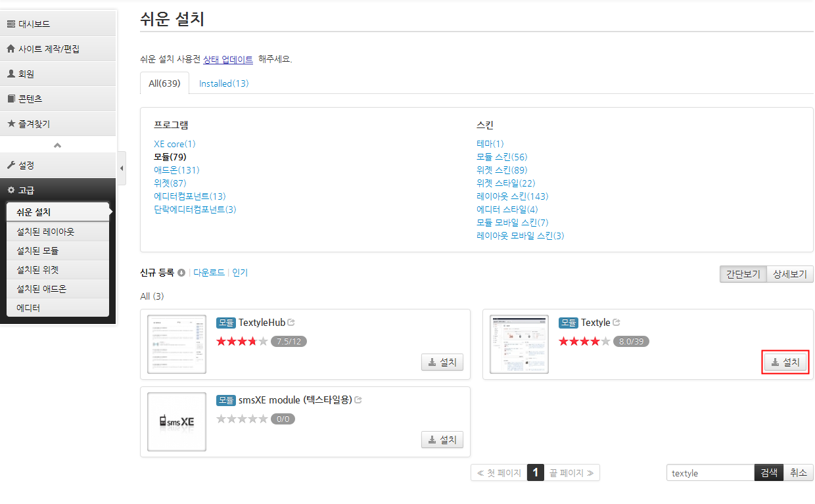Collapse the upper sidebar menu with chevron
Image resolution: width=815 pixels, height=504 pixels.
[58, 145]
